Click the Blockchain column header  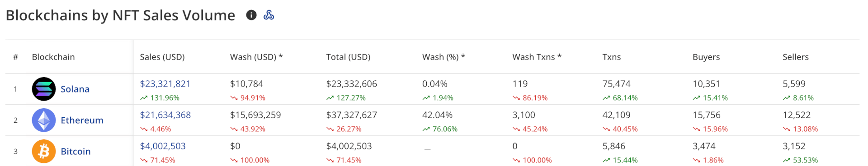click(53, 57)
